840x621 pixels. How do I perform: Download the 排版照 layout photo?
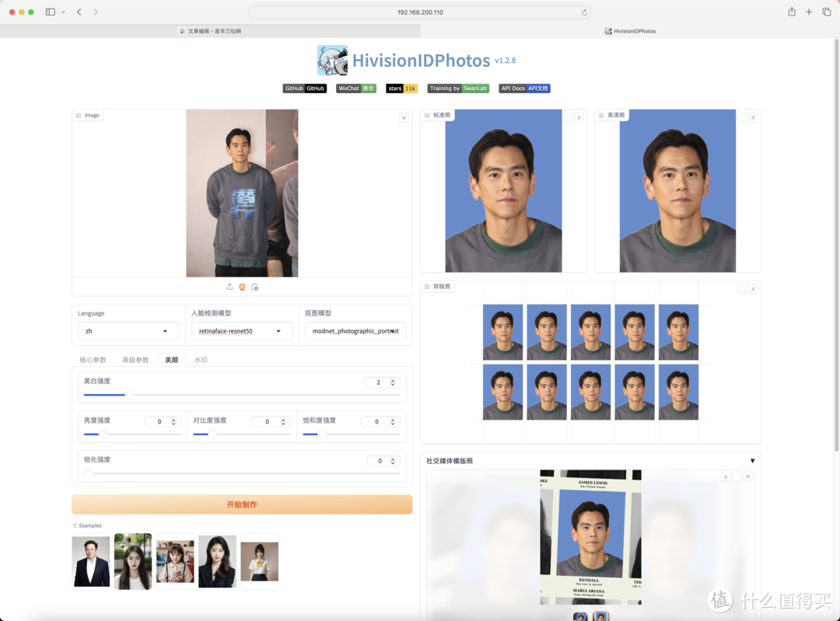click(753, 288)
